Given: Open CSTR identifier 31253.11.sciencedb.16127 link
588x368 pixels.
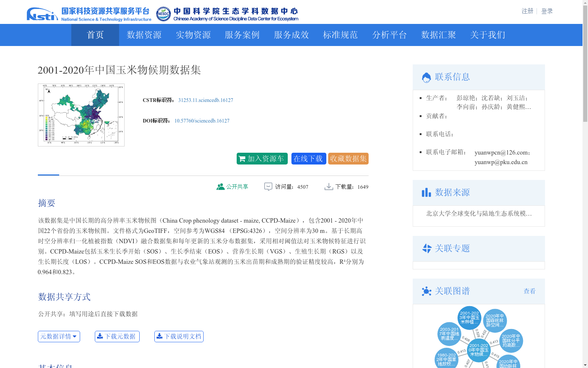Looking at the screenshot, I should coord(206,100).
